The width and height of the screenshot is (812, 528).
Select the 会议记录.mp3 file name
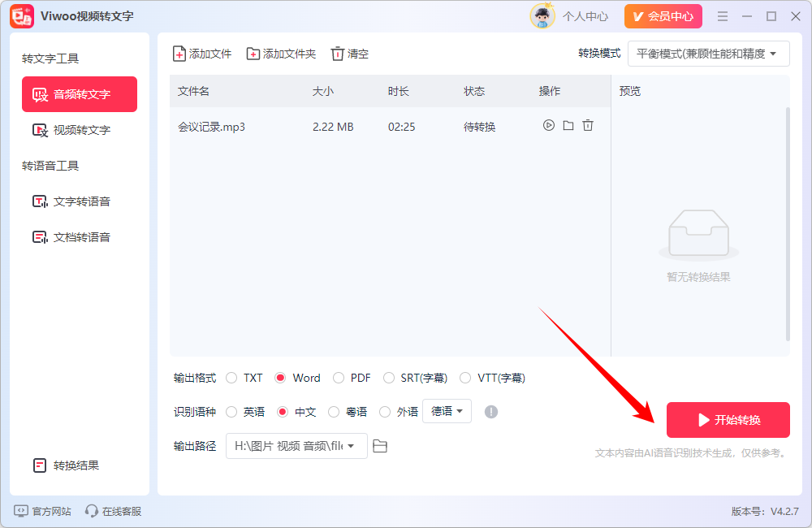211,127
